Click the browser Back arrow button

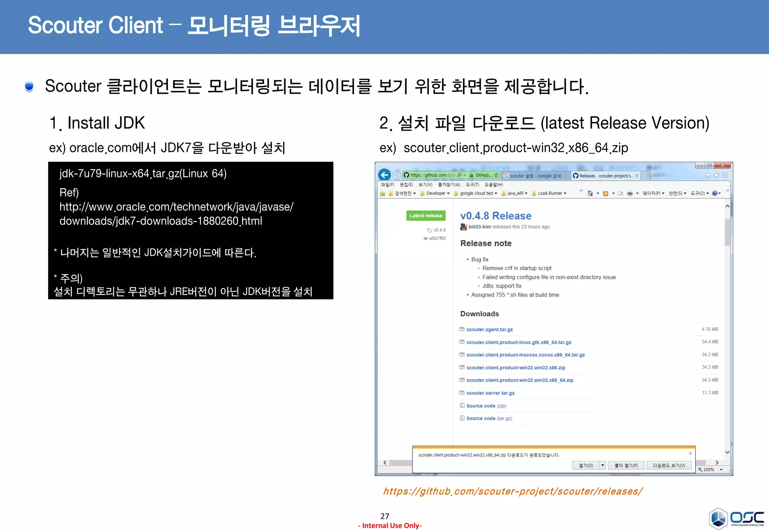click(384, 175)
